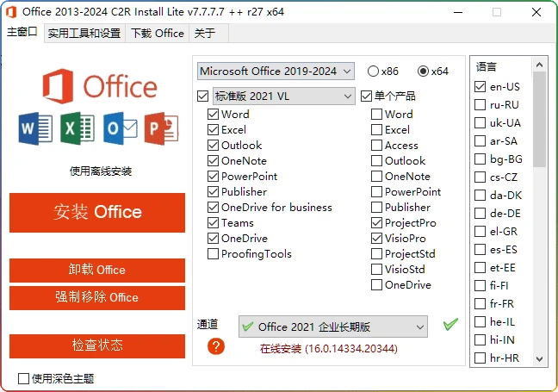558x392 pixels.
Task: Uncheck the Teams checkbox in suite list
Action: [x=213, y=223]
